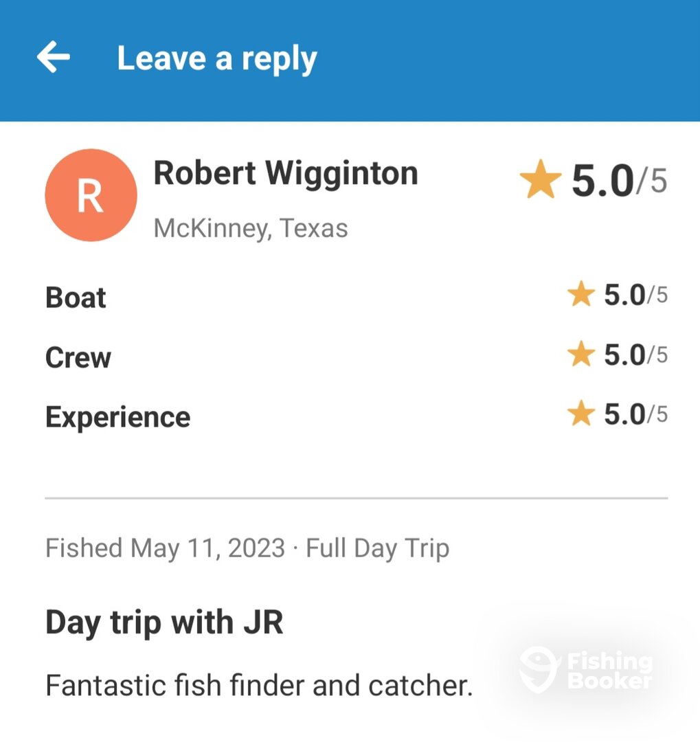Click the Crew 5.0/5 score value
This screenshot has height=742, width=700.
pyautogui.click(x=635, y=355)
